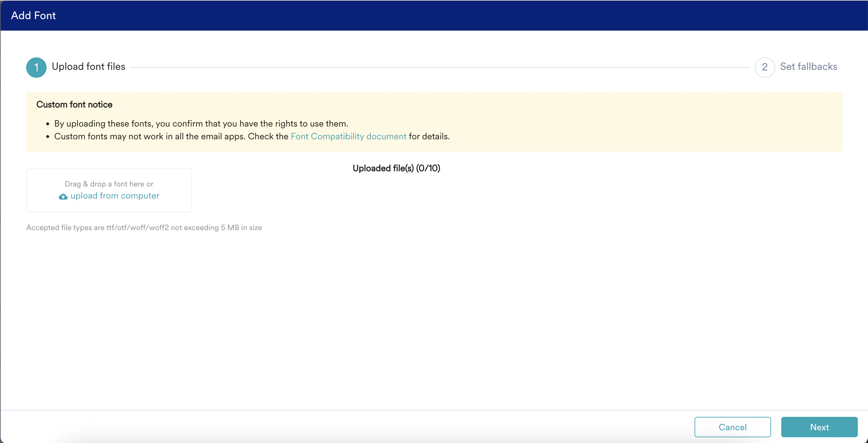Click the Custom font notice heading
Viewport: 868px width, 443px height.
point(74,105)
